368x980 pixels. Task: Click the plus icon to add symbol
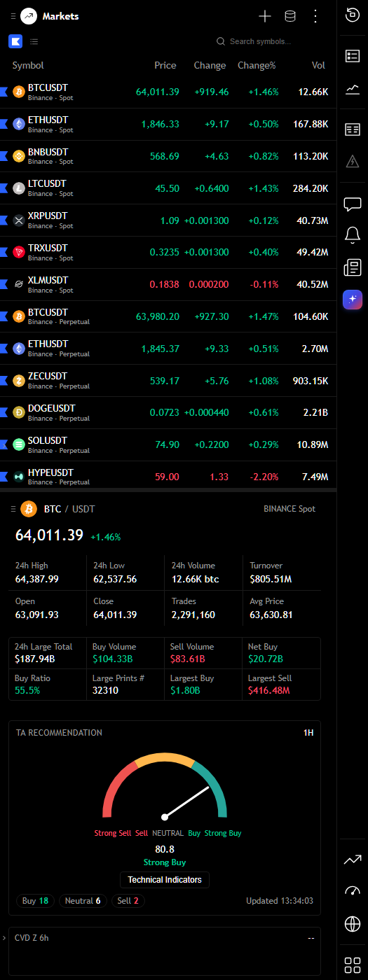264,16
